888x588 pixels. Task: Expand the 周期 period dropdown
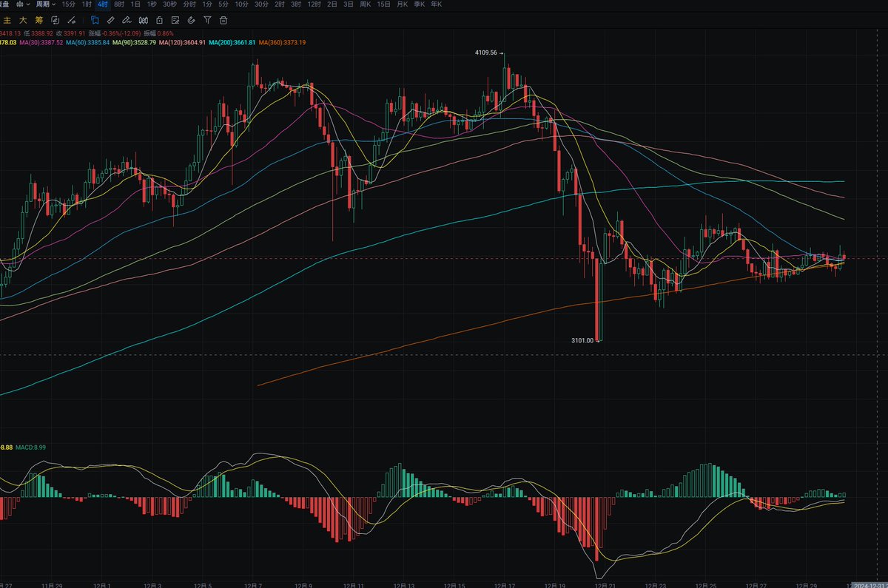(x=45, y=4)
